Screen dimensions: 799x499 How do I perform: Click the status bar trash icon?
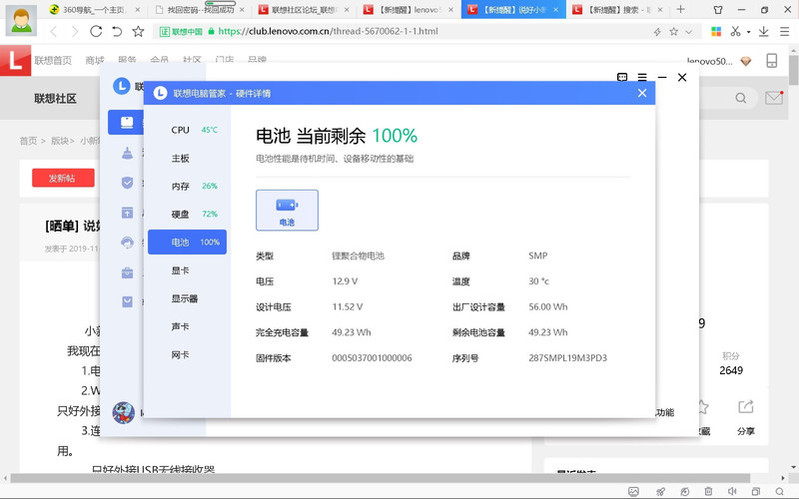pyautogui.click(x=708, y=491)
